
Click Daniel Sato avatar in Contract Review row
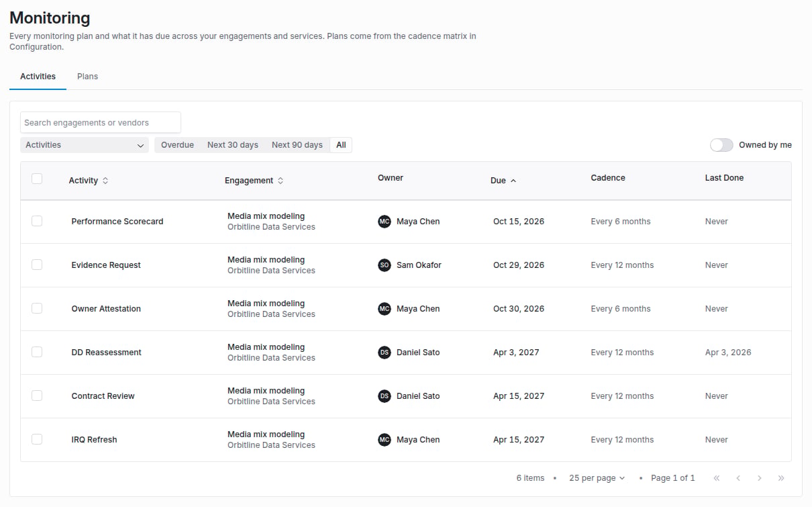pyautogui.click(x=385, y=396)
